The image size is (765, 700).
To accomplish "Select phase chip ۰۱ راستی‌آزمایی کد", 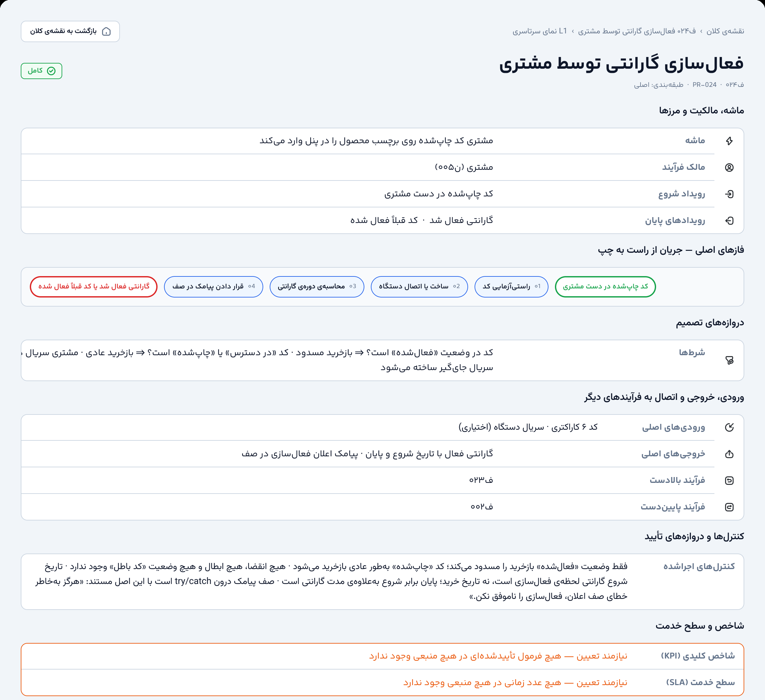I will pos(511,286).
